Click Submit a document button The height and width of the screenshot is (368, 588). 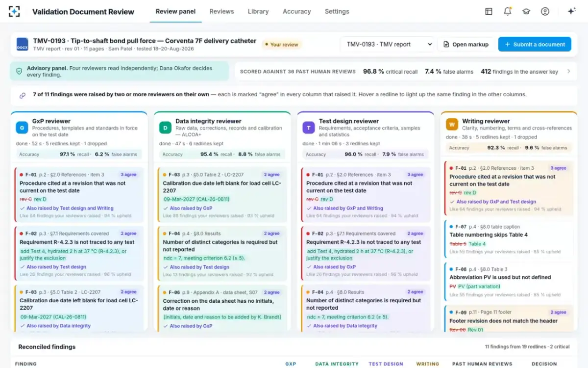click(x=535, y=44)
